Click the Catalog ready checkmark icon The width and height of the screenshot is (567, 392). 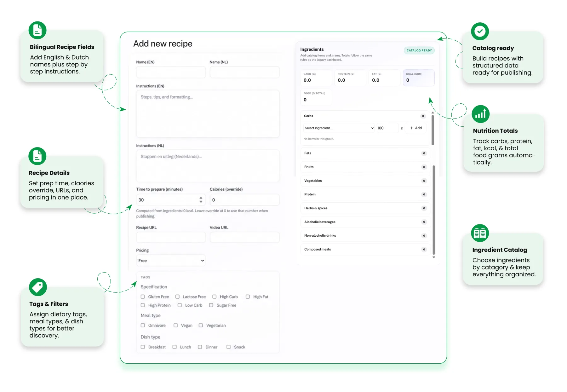pos(480,31)
